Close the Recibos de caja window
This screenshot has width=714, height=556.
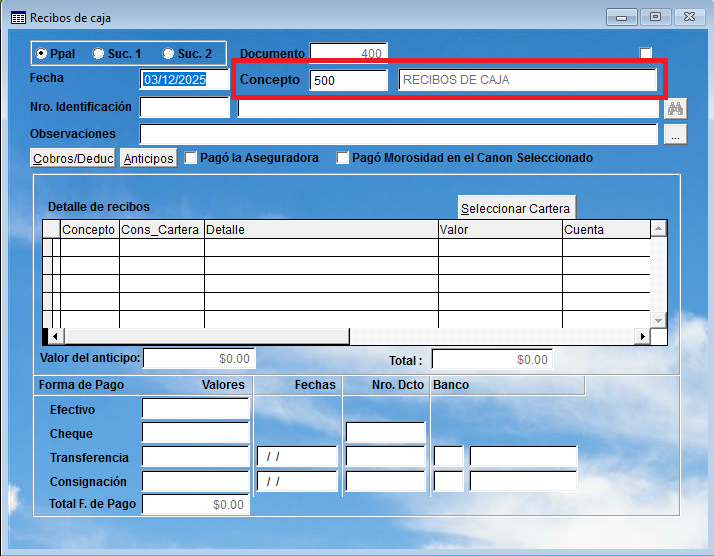point(689,17)
